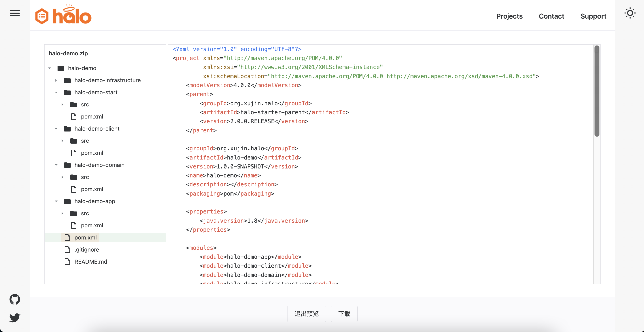Click the 1.0.0-SNAPSHOT version line
Image resolution: width=644 pixels, height=332 pixels.
pos(242,167)
